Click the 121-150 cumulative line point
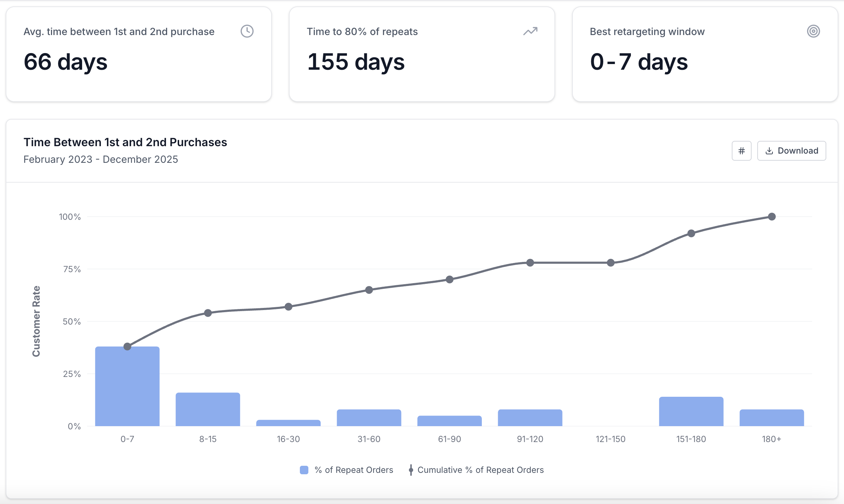The height and width of the screenshot is (504, 844). (x=610, y=263)
